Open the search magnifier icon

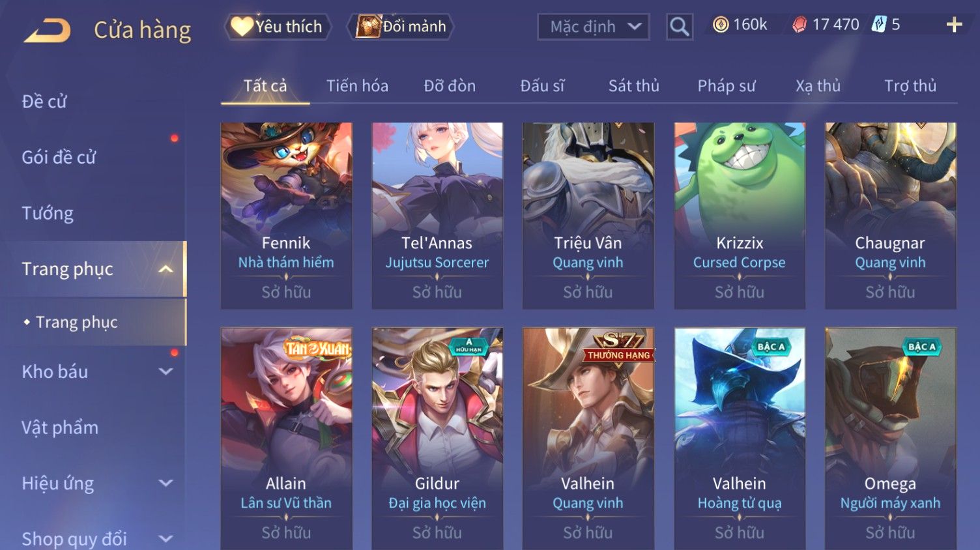[x=679, y=27]
